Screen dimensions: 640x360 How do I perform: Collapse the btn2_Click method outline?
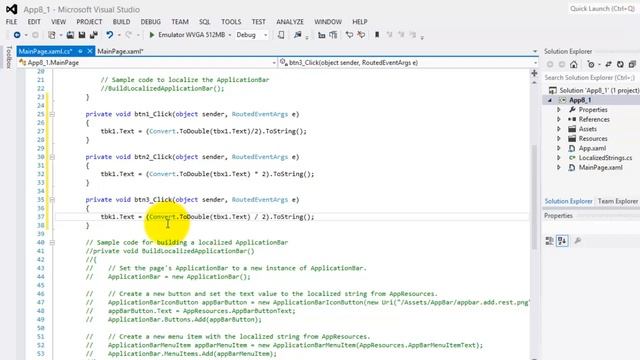[52, 157]
